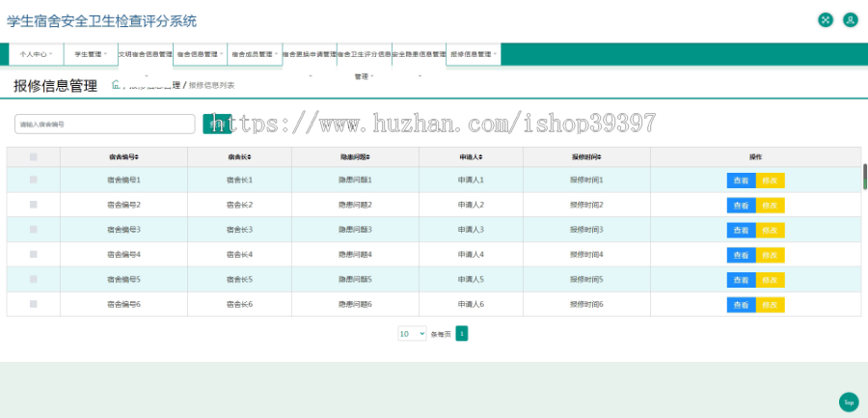
Task: Sort by 隐患问题 column arrows
Action: click(368, 157)
